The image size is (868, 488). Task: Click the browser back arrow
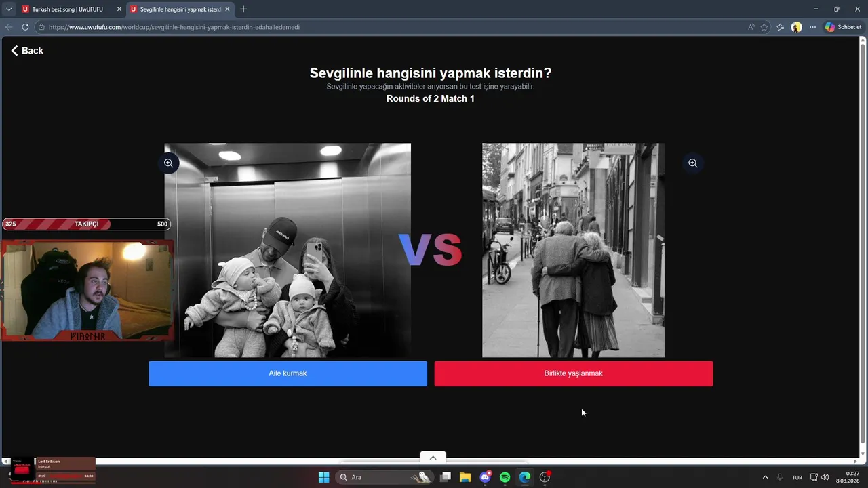9,27
